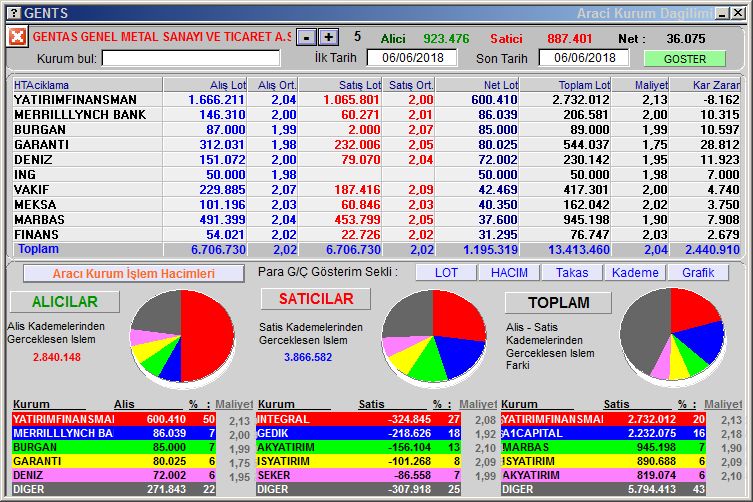Switch display to HACIM
Image resolution: width=753 pixels, height=502 pixels.
509,272
